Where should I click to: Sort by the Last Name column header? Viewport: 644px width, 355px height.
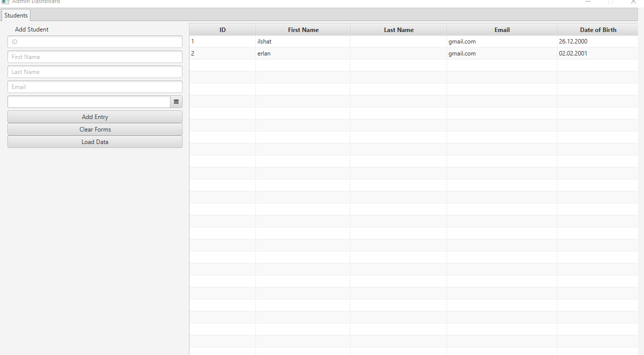click(398, 29)
